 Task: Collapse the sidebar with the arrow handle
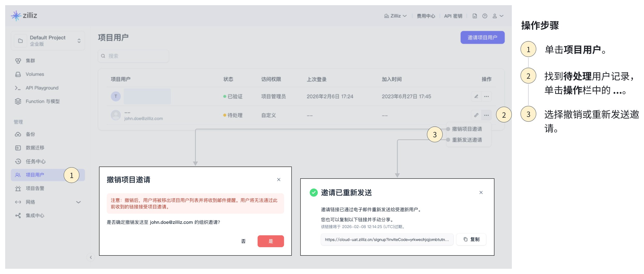point(91,257)
